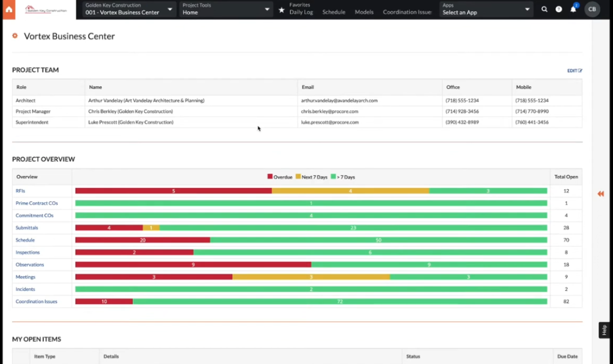This screenshot has height=364, width=613.
Task: Click the orange Home icon
Action: click(x=8, y=10)
